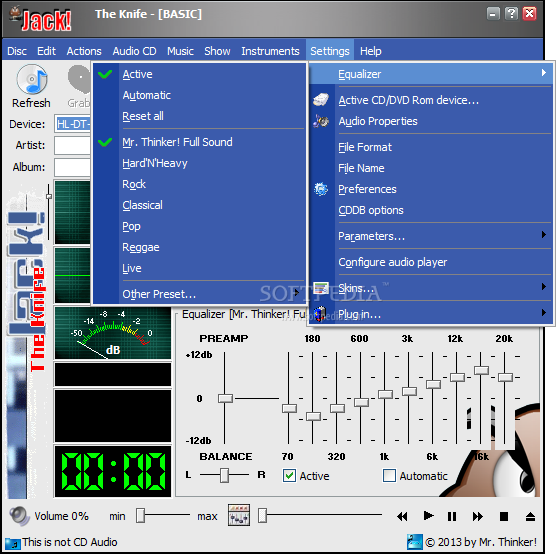Click the speaker volume icon
Screen dimensions: 556x554
20,516
